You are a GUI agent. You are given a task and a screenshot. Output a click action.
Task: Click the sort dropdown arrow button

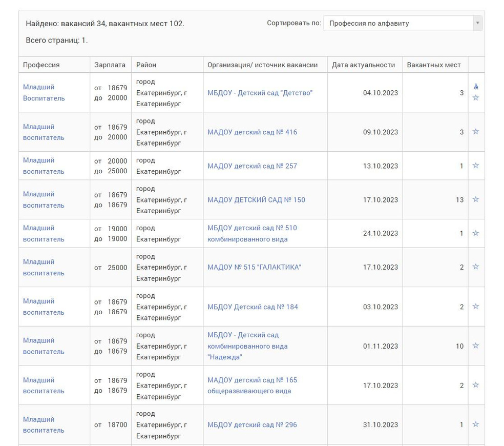coord(477,23)
